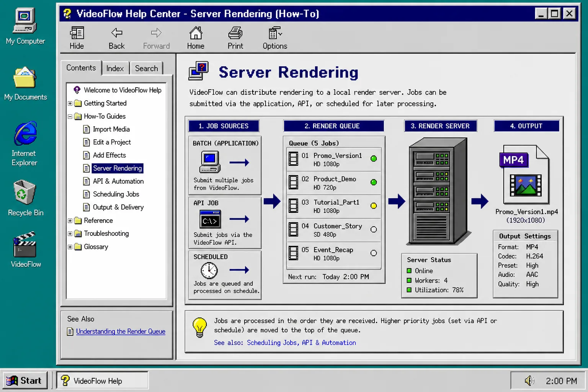The height and width of the screenshot is (392, 588).
Task: Click the Workers green status box
Action: pos(409,280)
